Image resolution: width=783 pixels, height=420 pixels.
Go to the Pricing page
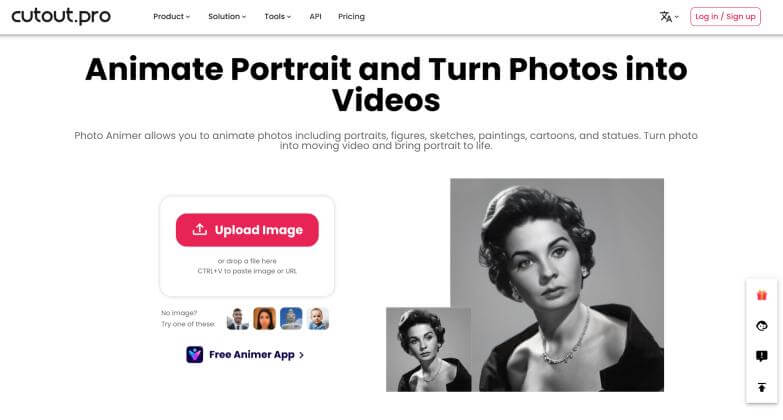click(x=351, y=17)
